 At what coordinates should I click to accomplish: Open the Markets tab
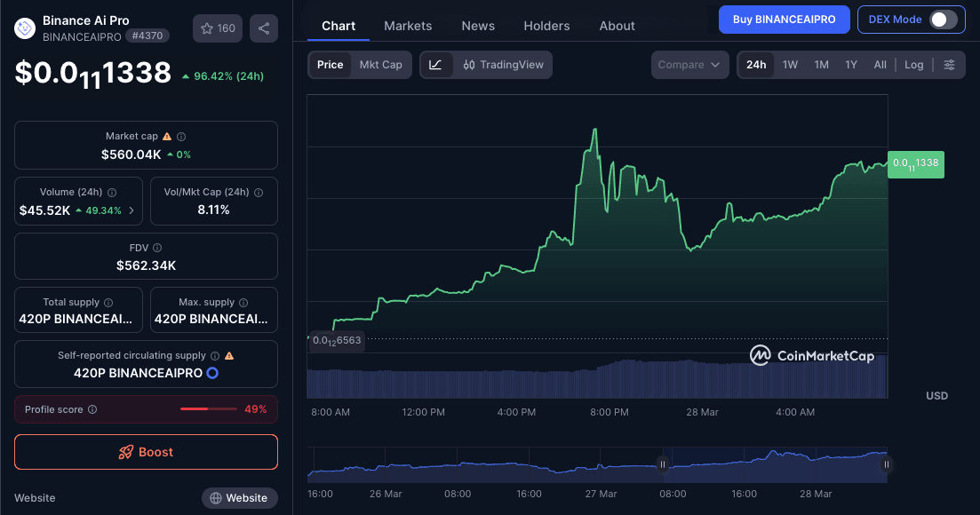(x=408, y=25)
